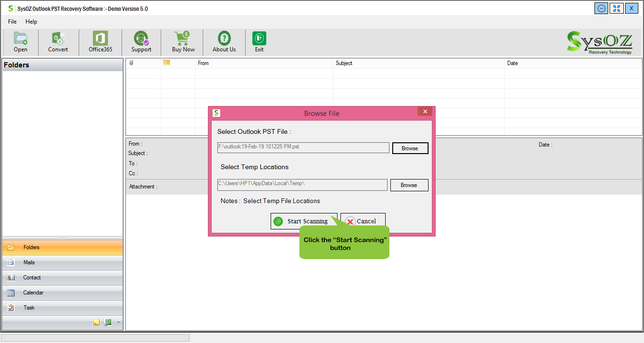Open the About Us toolbar icon
644x343 pixels.
pyautogui.click(x=224, y=42)
